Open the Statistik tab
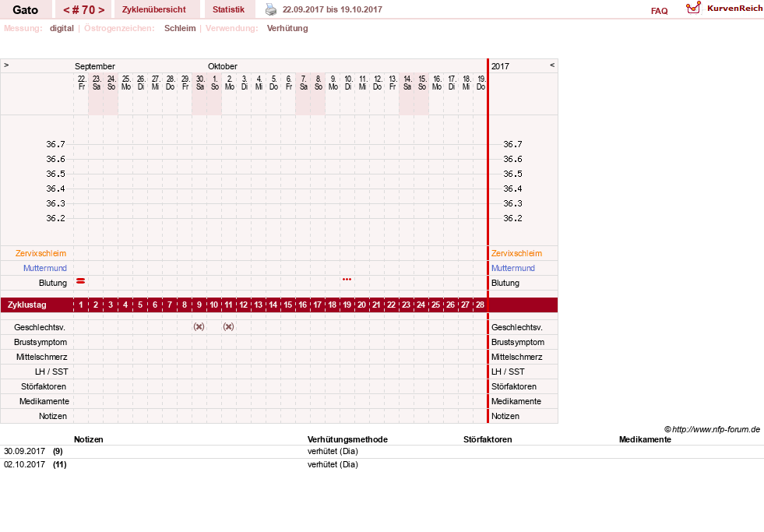Viewport: 764px width, 532px height. [228, 9]
